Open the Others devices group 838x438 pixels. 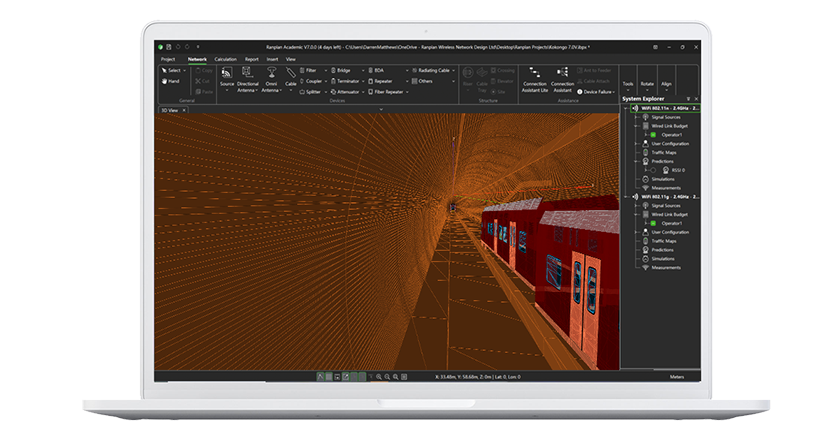(x=422, y=81)
